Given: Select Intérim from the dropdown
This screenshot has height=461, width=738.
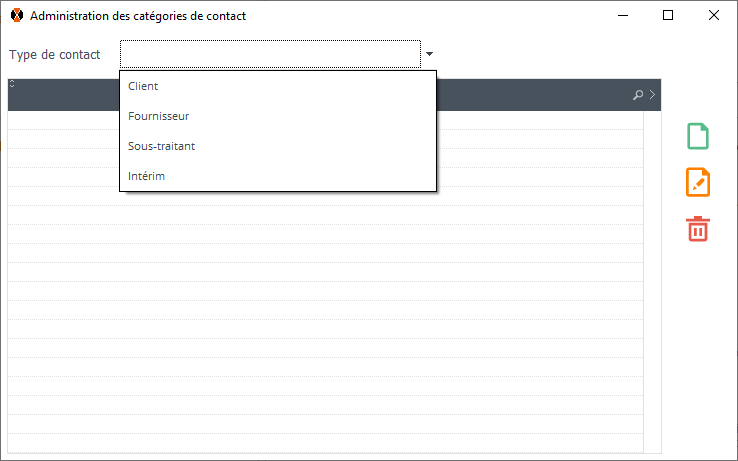Looking at the screenshot, I should pos(146,176).
